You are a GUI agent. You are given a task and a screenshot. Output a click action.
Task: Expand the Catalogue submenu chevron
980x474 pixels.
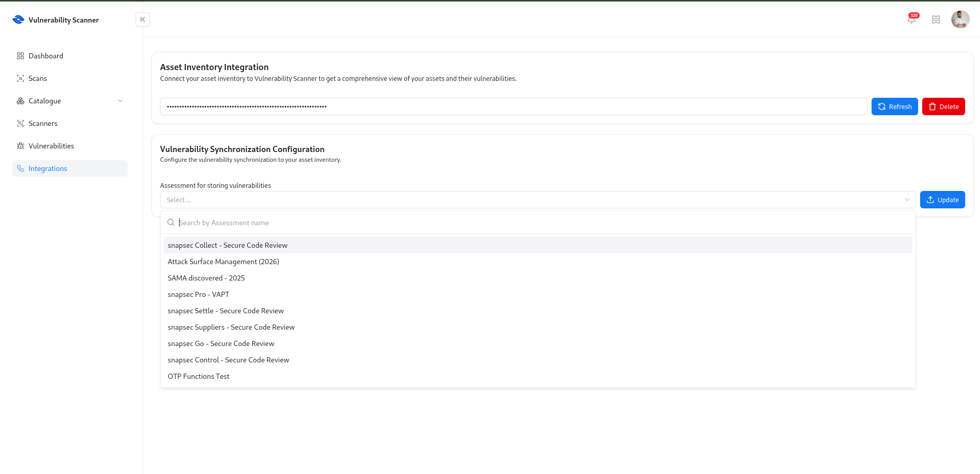(120, 101)
